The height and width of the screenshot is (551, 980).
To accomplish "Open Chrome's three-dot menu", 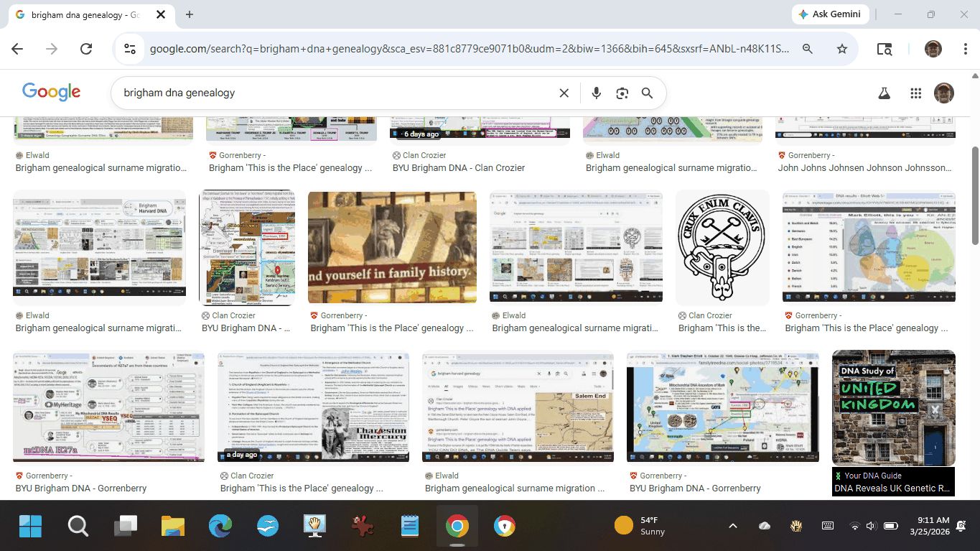I will click(966, 49).
